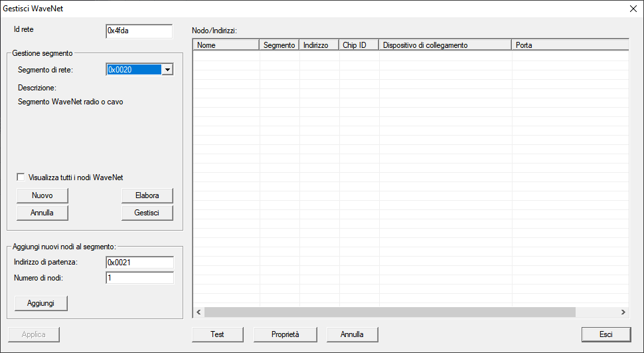This screenshot has height=353, width=644.
Task: Click Annulla next to the Proprietà button
Action: 352,334
